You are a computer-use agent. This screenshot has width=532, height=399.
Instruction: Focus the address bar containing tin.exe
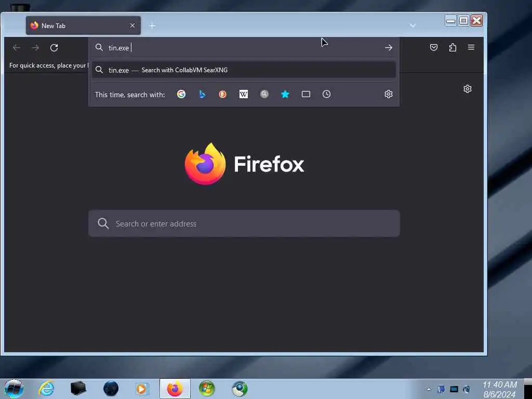pyautogui.click(x=244, y=47)
